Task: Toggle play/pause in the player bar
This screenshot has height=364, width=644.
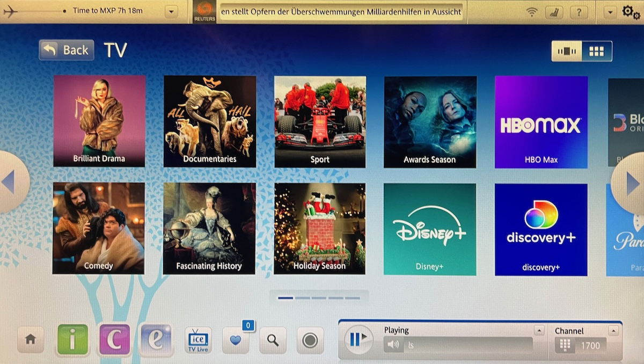Action: pyautogui.click(x=358, y=339)
